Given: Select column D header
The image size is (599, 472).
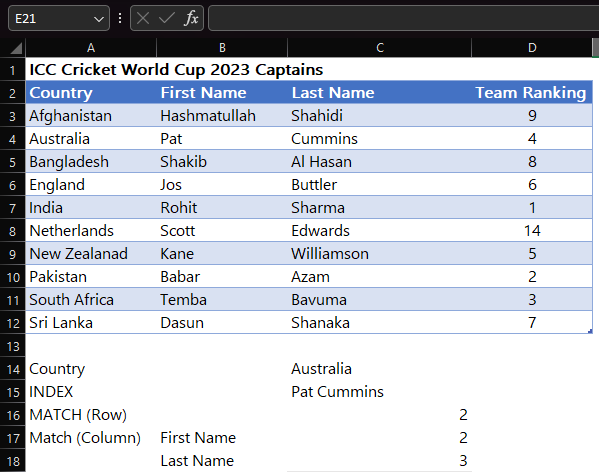Looking at the screenshot, I should pyautogui.click(x=532, y=48).
